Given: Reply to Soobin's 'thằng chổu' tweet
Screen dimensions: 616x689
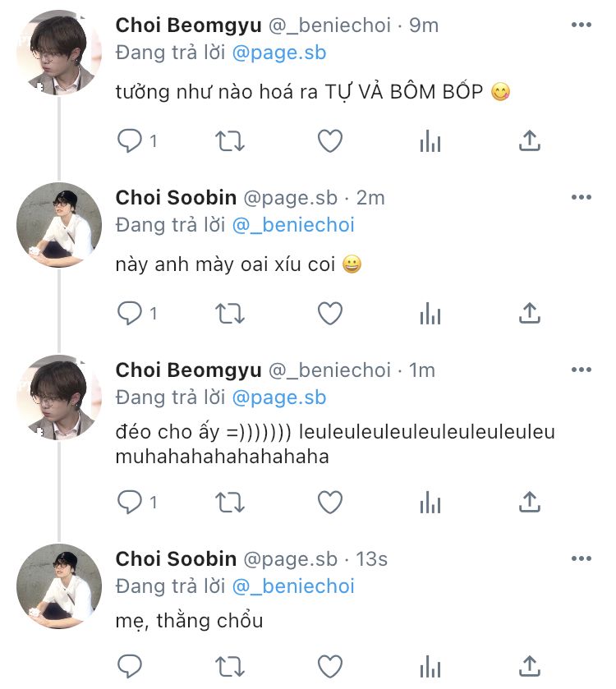Looking at the screenshot, I should coord(130,664).
